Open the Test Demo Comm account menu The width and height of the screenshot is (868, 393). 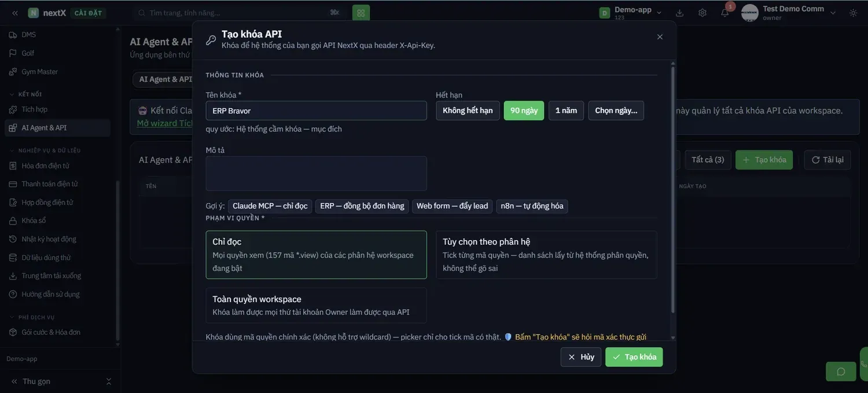pyautogui.click(x=789, y=13)
